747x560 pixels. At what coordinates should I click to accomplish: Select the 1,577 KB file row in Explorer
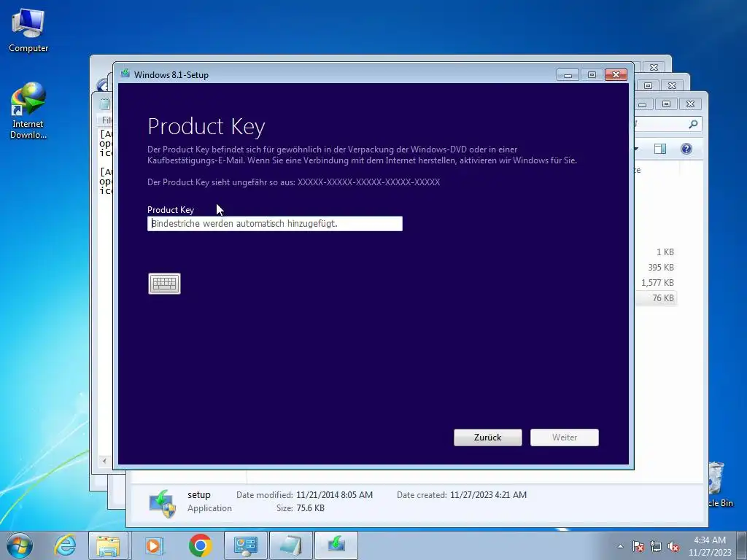pyautogui.click(x=657, y=283)
